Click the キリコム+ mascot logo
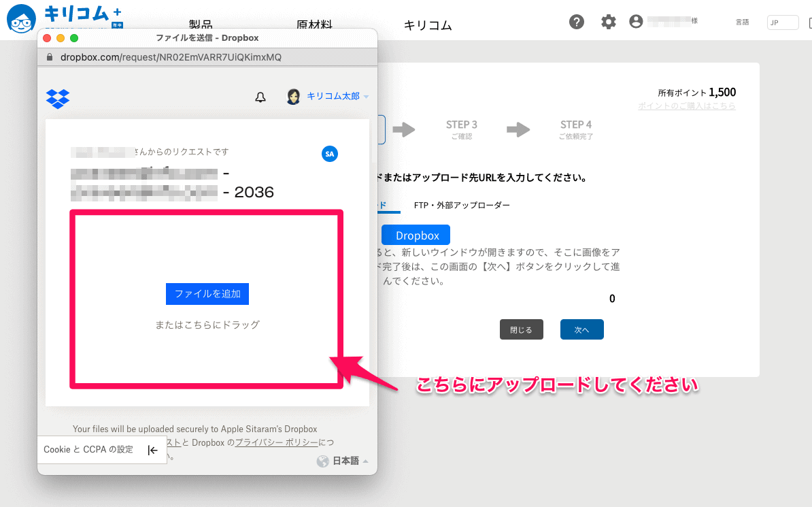812x507 pixels. 21,18
